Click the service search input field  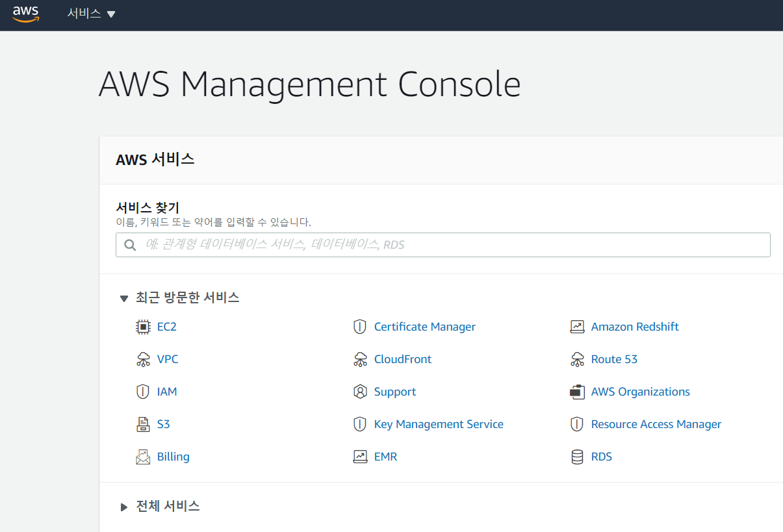click(448, 245)
